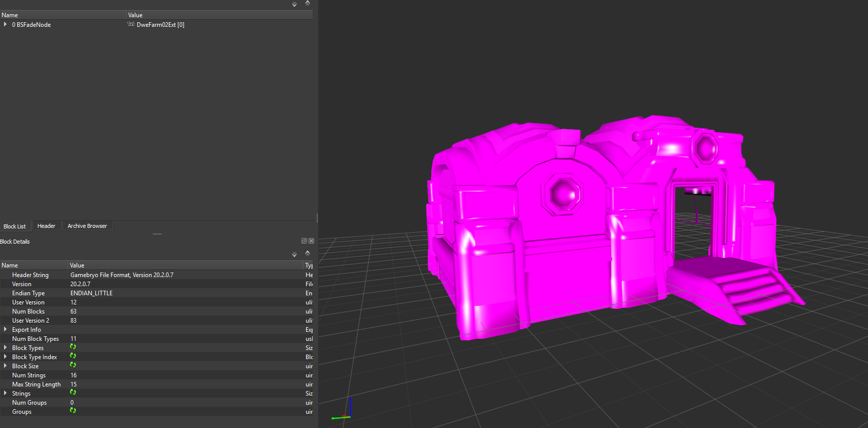
Task: Click the refresh icon in Block Size row
Action: pos(73,365)
